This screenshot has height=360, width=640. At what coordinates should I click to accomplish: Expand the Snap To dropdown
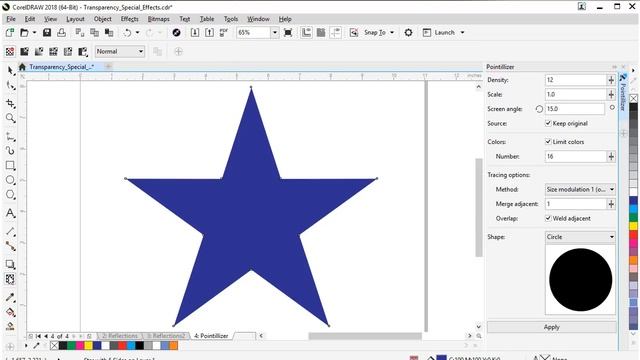(392, 33)
